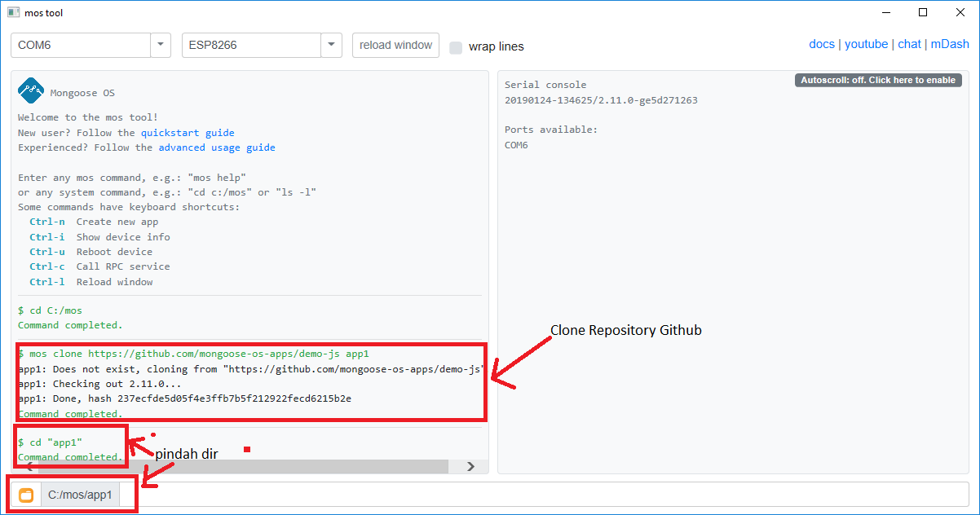The width and height of the screenshot is (980, 515).
Task: Click the orange folder icon
Action: click(26, 495)
